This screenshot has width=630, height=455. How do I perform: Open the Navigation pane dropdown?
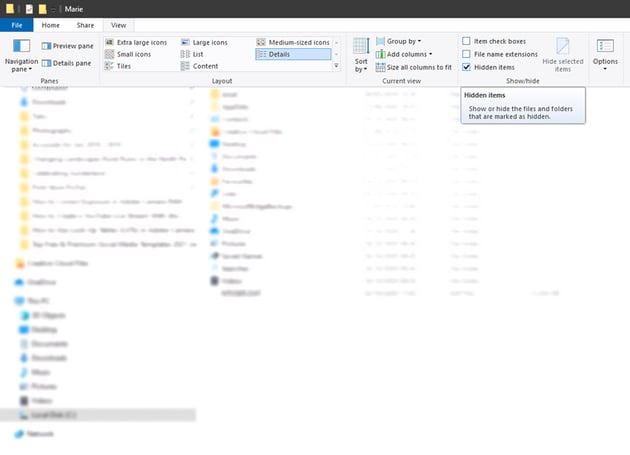[21, 56]
